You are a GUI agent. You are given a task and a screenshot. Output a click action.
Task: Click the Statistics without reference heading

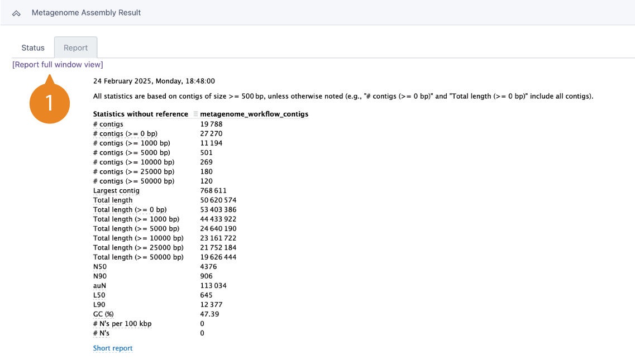[141, 114]
